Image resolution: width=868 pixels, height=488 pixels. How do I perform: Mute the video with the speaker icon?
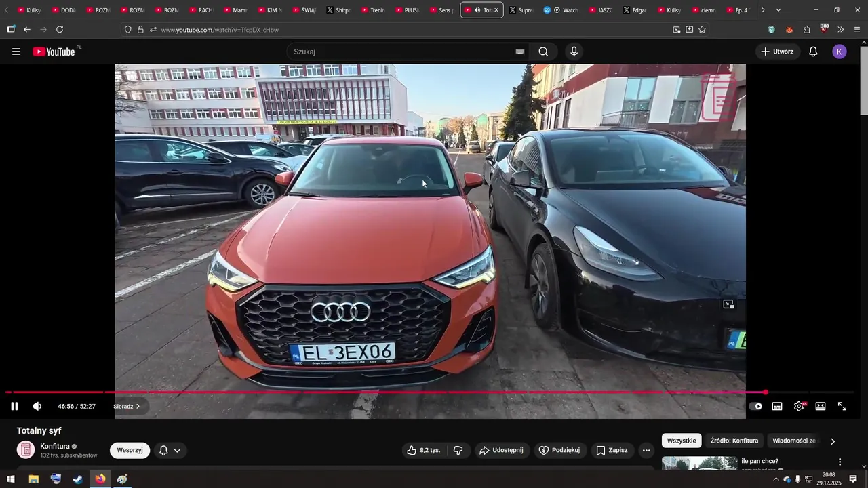[37, 406]
